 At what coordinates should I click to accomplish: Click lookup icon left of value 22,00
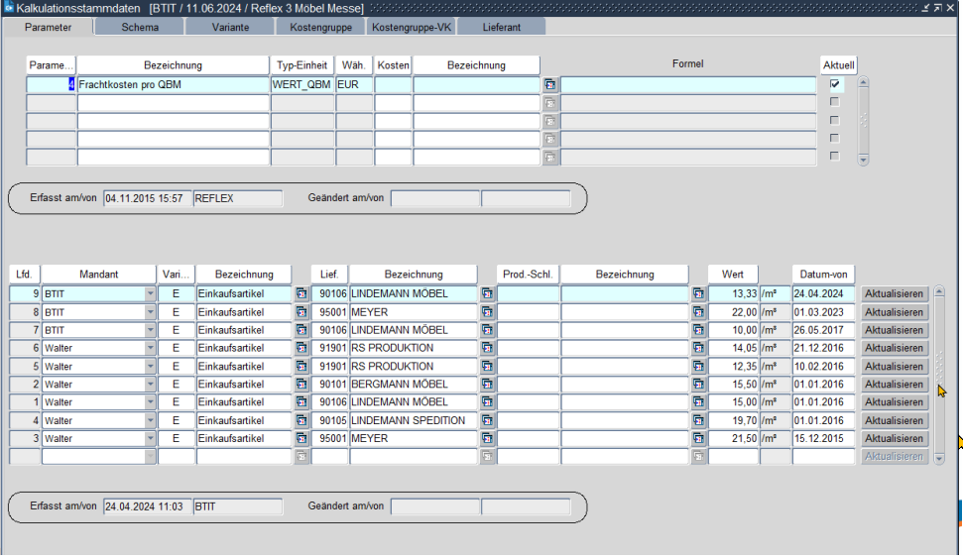point(698,312)
